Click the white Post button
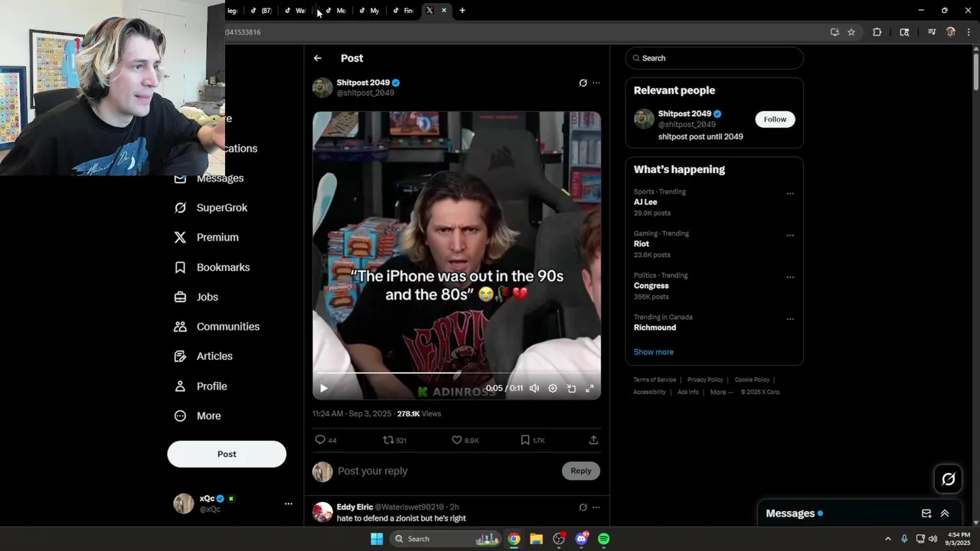This screenshot has width=980, height=551. (227, 454)
